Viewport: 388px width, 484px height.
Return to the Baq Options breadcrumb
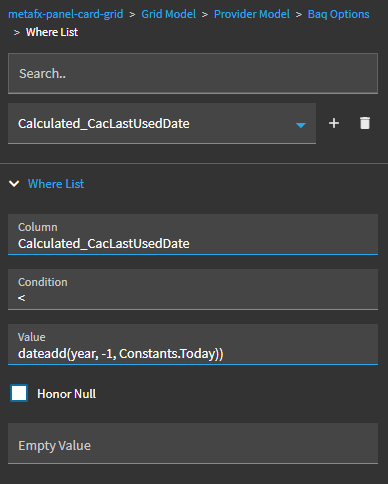click(x=338, y=14)
